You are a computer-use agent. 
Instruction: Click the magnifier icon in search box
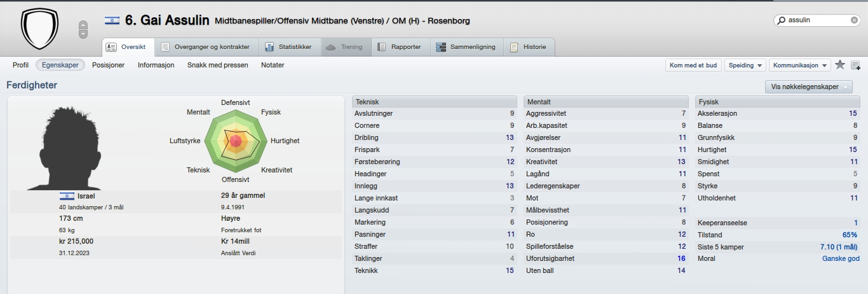(781, 20)
